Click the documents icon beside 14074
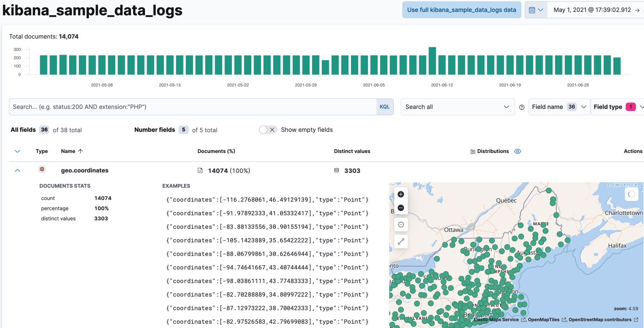The width and height of the screenshot is (644, 328). pos(200,170)
